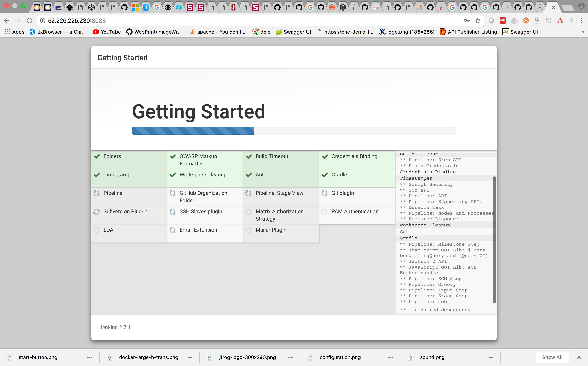Click the pending circle beside Mailer Plugin

pos(248,230)
